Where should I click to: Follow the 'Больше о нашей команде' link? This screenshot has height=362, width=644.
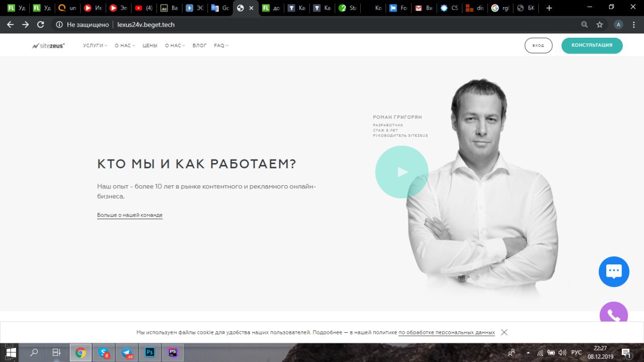[130, 215]
